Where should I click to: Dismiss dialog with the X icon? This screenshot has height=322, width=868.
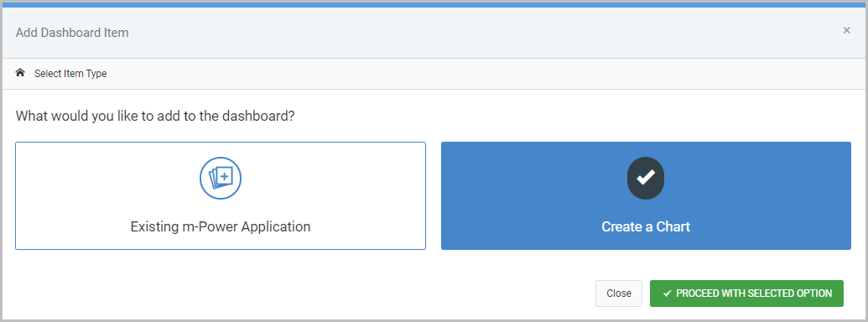[x=846, y=30]
